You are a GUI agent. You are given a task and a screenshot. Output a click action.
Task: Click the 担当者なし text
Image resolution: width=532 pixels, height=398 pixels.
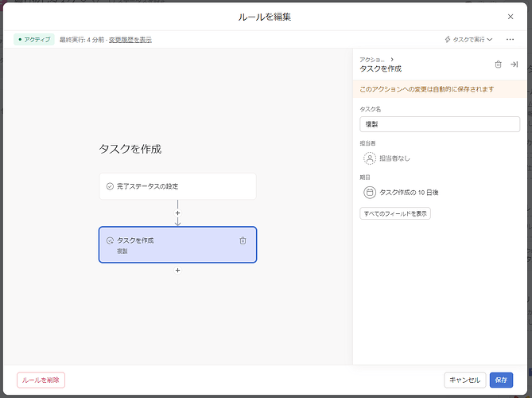[x=394, y=158]
